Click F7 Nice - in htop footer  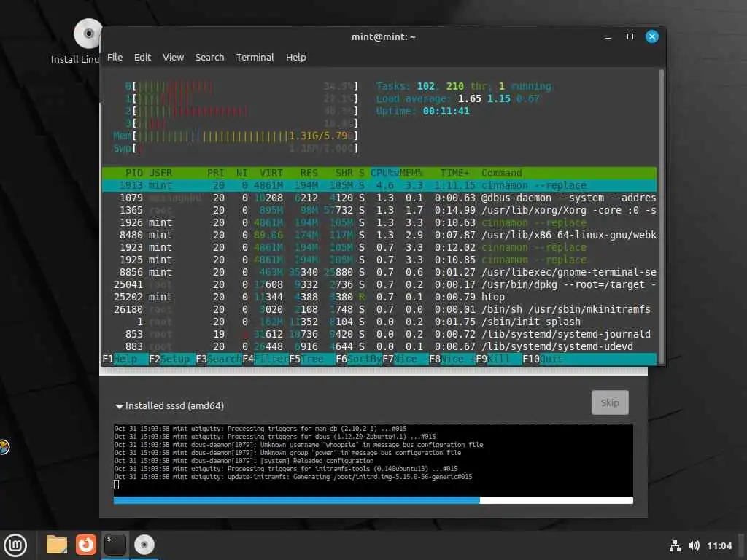pyautogui.click(x=406, y=359)
